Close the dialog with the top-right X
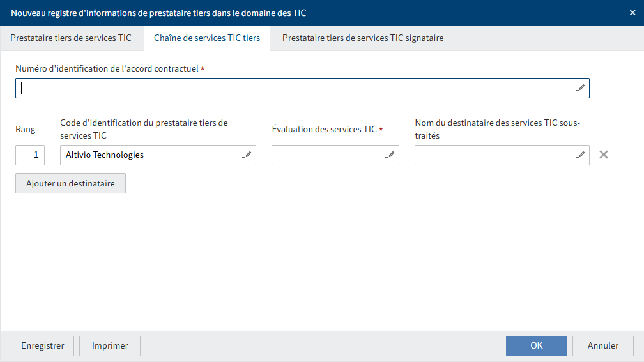Screen dimensions: 644x362 coord(632,13)
